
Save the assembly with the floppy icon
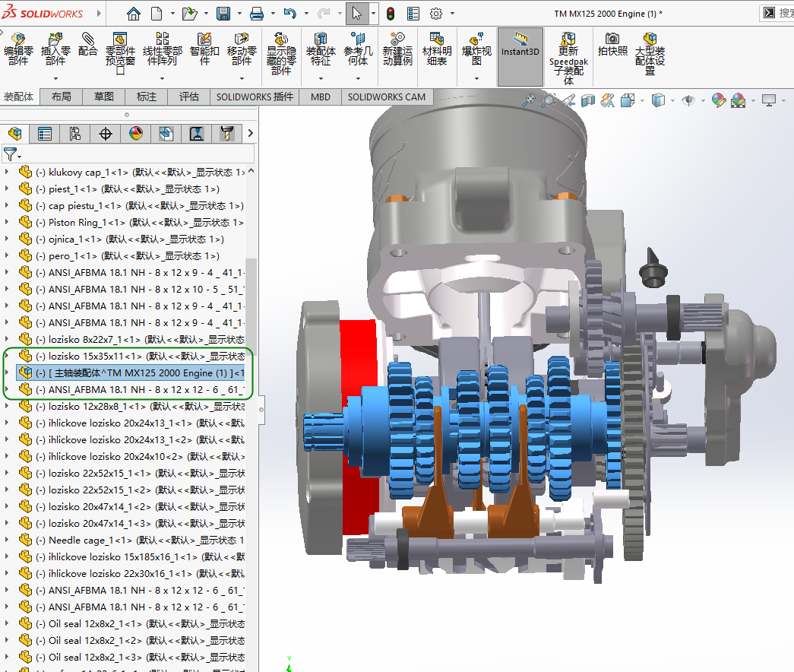pyautogui.click(x=223, y=14)
